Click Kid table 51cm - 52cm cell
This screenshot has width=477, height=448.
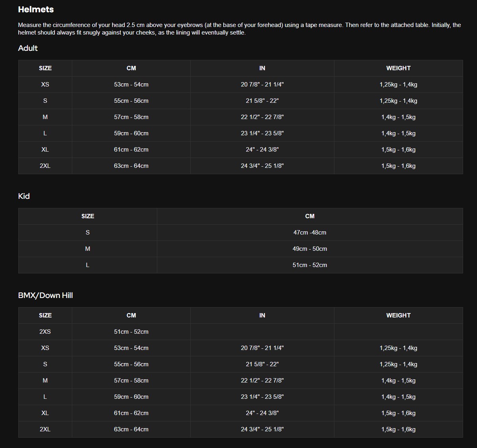[x=310, y=265]
